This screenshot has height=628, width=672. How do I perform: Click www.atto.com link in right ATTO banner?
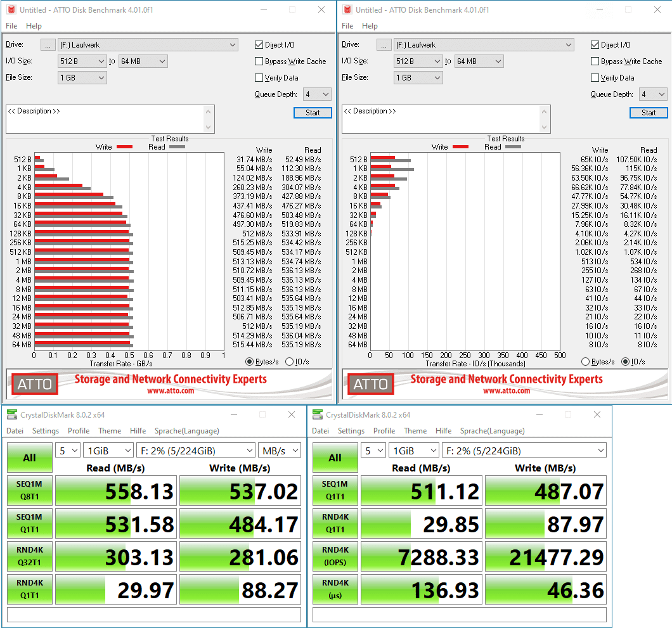click(507, 391)
